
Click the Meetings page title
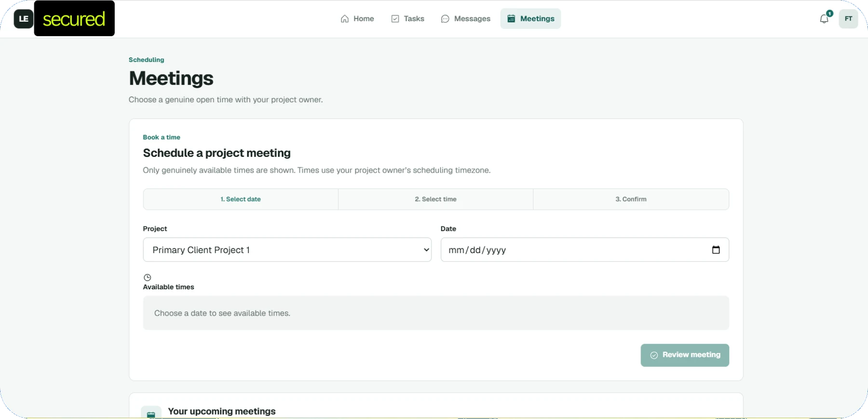pos(171,78)
